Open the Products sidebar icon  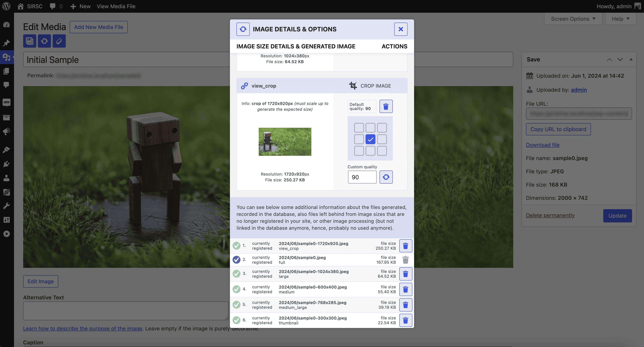click(7, 117)
